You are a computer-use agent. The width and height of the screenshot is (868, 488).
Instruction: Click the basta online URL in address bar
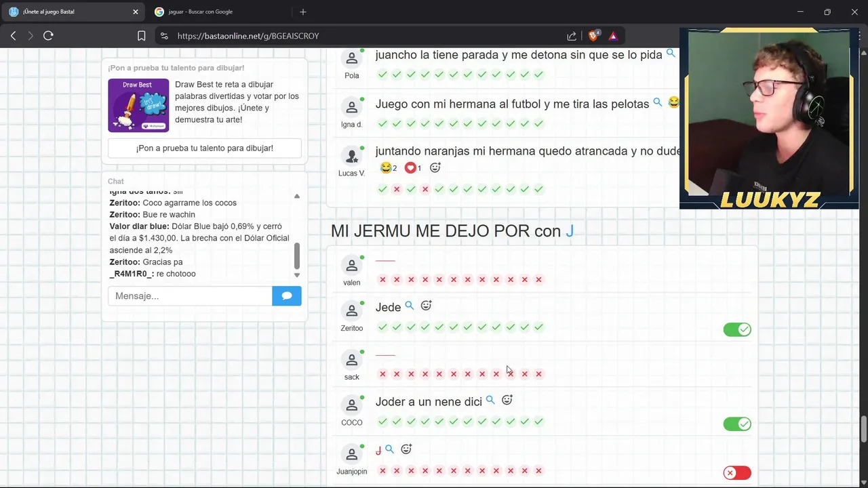pyautogui.click(x=248, y=36)
